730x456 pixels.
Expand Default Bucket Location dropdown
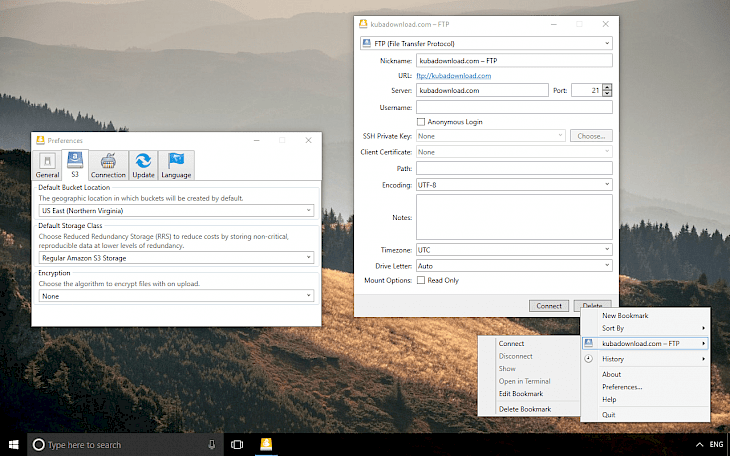(176, 211)
